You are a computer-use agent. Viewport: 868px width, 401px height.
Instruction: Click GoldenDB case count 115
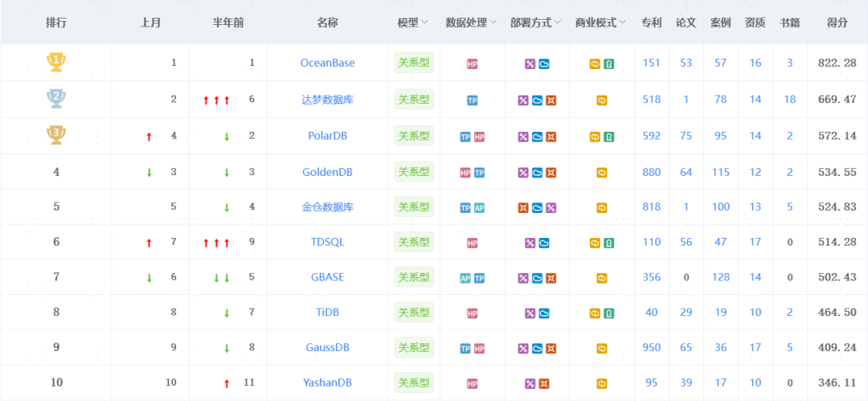point(721,172)
